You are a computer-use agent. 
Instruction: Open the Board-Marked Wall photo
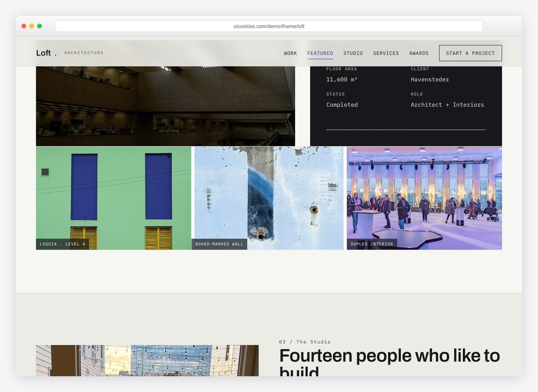(x=269, y=198)
